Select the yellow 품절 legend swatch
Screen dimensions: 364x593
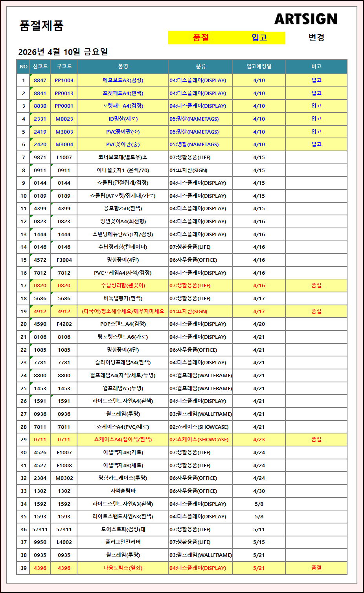(x=201, y=38)
